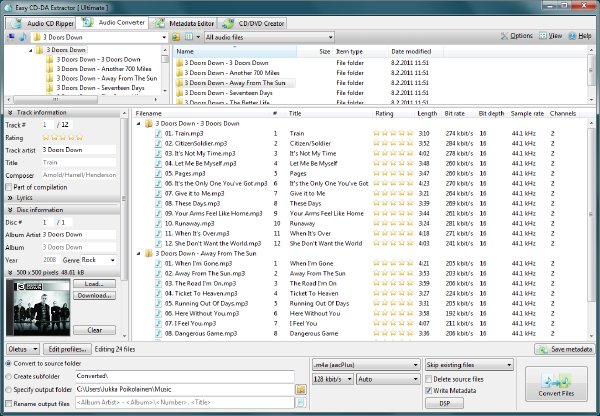
Task: Toggle the Write Metadata checkbox
Action: [x=429, y=391]
